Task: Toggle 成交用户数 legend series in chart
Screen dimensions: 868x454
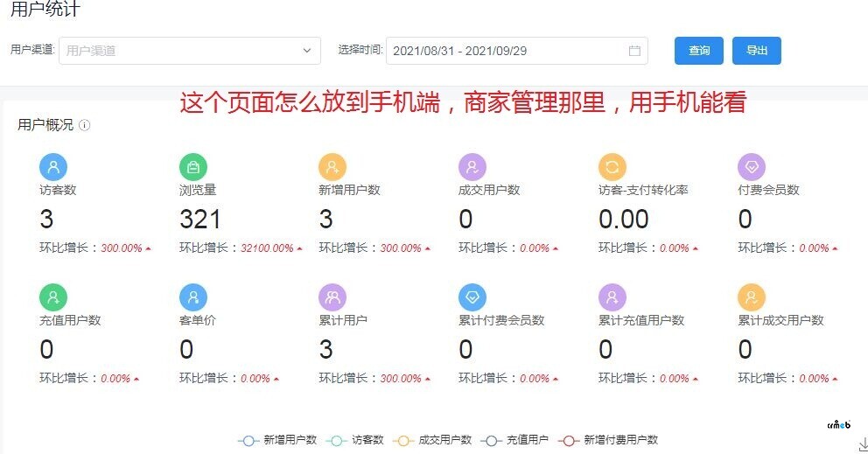Action: pyautogui.click(x=432, y=440)
